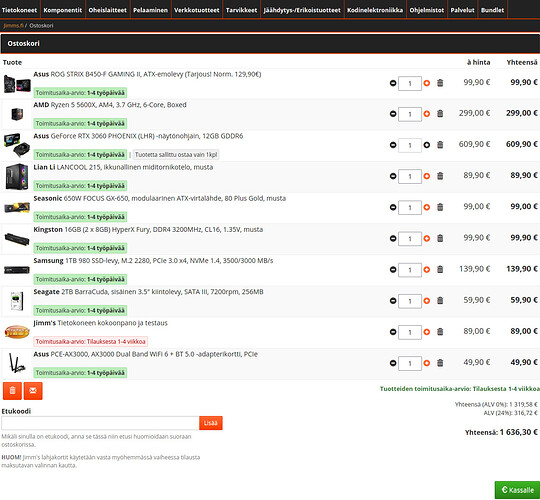Remove Jimm's assembly service from cart
This screenshot has height=500, width=540.
[x=440, y=332]
